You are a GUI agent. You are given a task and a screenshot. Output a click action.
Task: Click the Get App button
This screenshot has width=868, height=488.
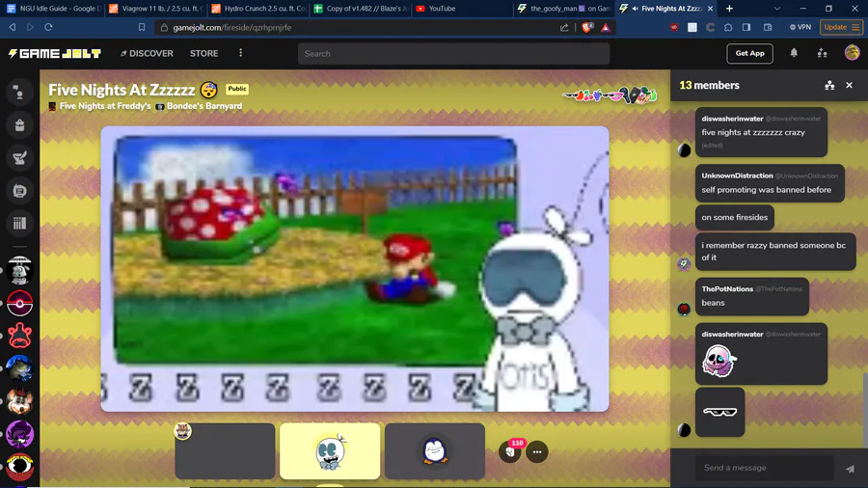[x=749, y=53]
